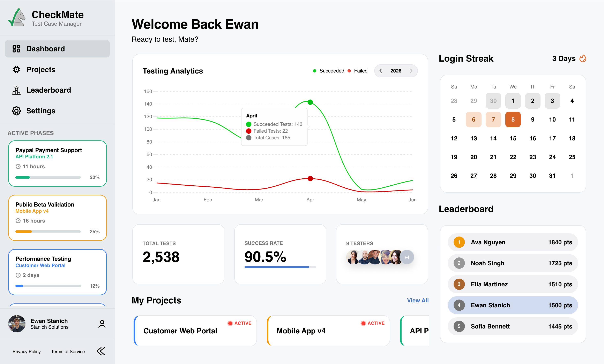
Task: Click the Total Tests 2,538 card
Action: click(x=178, y=254)
